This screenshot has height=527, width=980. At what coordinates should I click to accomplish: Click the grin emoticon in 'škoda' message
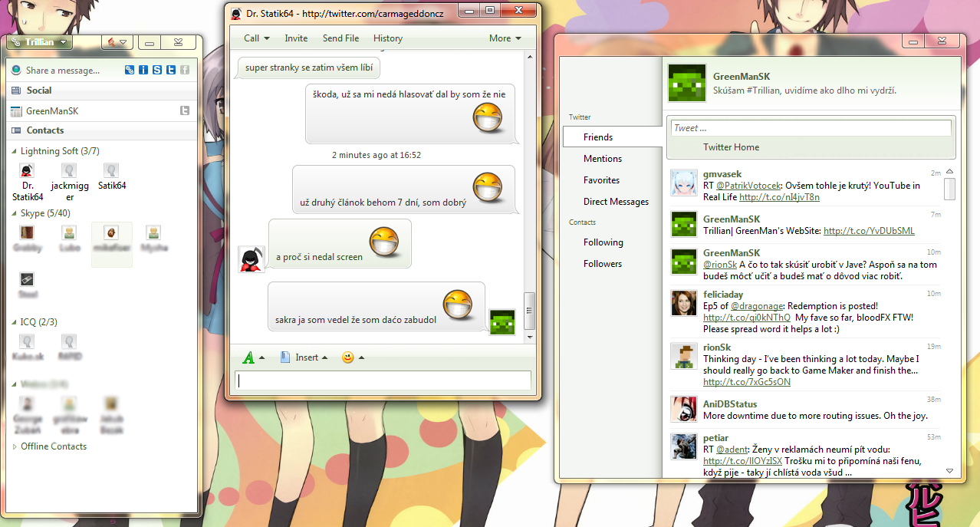click(488, 119)
